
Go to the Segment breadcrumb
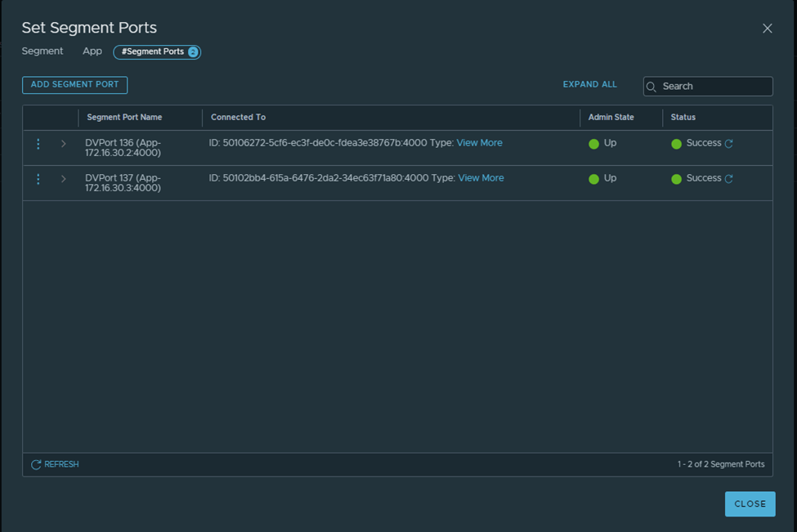pyautogui.click(x=43, y=51)
